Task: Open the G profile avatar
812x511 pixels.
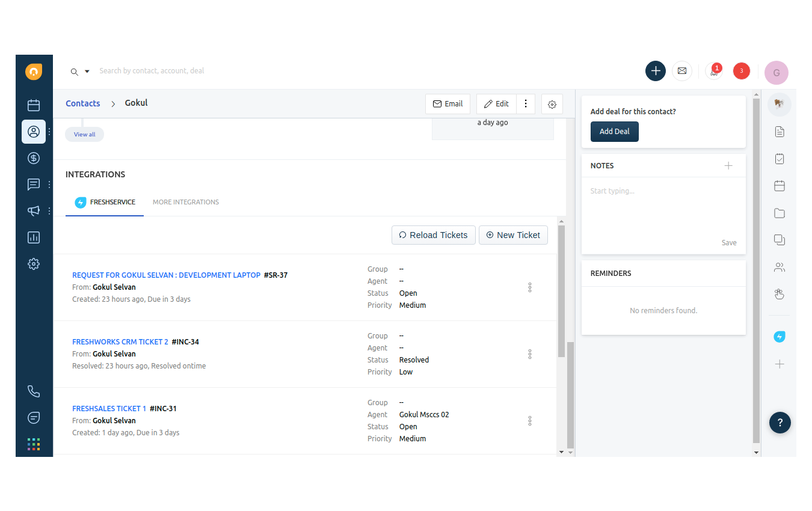Action: click(x=777, y=73)
